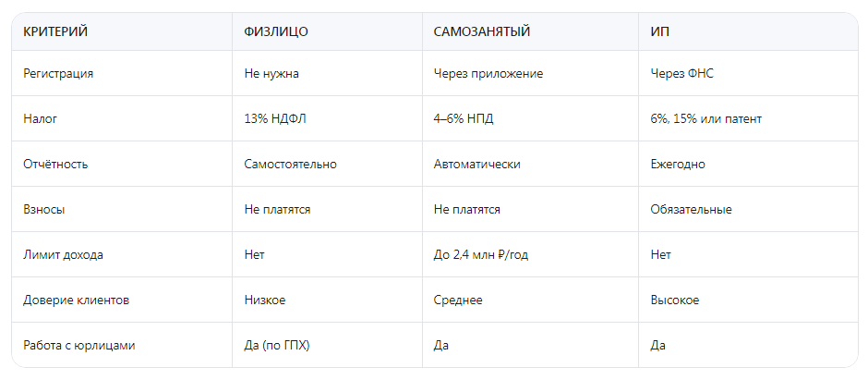Screen dimensions: 868x380
Task: Select the Через приложение cell
Action: tap(488, 74)
